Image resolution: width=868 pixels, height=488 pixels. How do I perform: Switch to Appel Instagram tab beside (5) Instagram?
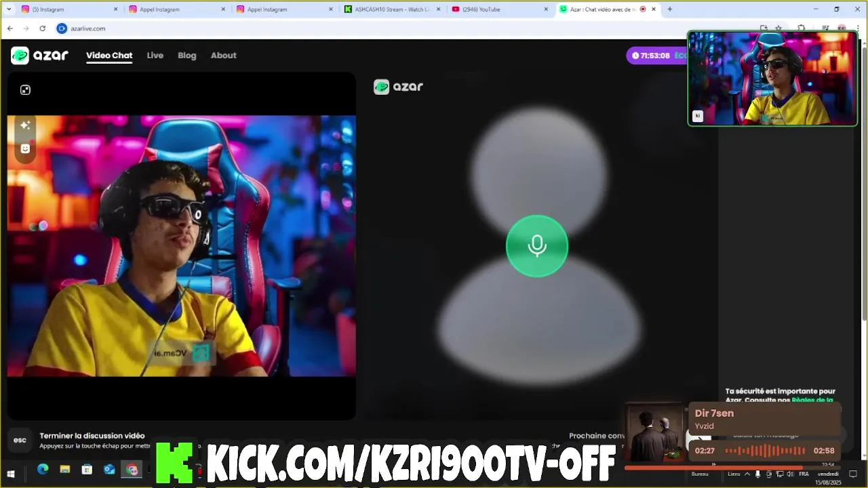[x=176, y=9]
